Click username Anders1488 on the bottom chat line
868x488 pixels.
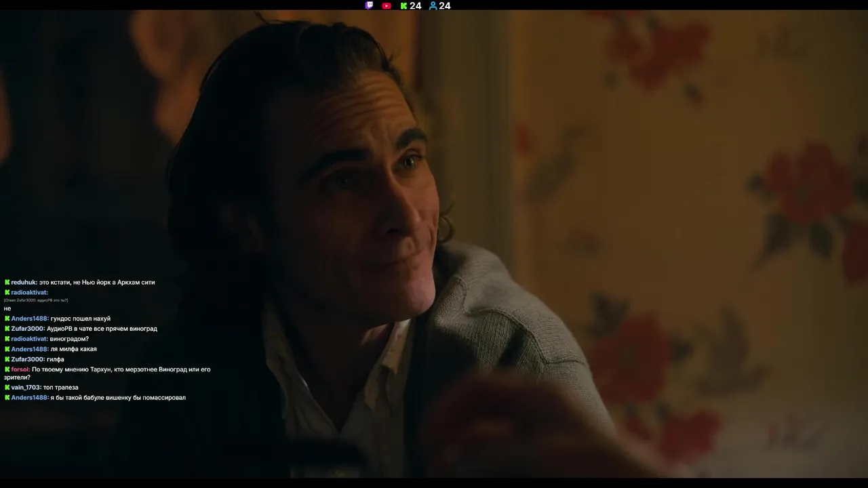tap(30, 397)
